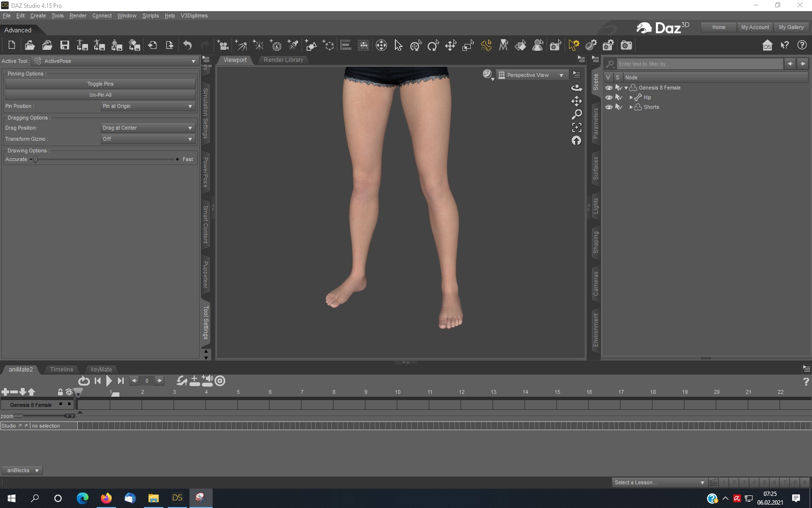Click the Save Scene floppy disk icon
This screenshot has width=812, height=508.
(x=64, y=45)
